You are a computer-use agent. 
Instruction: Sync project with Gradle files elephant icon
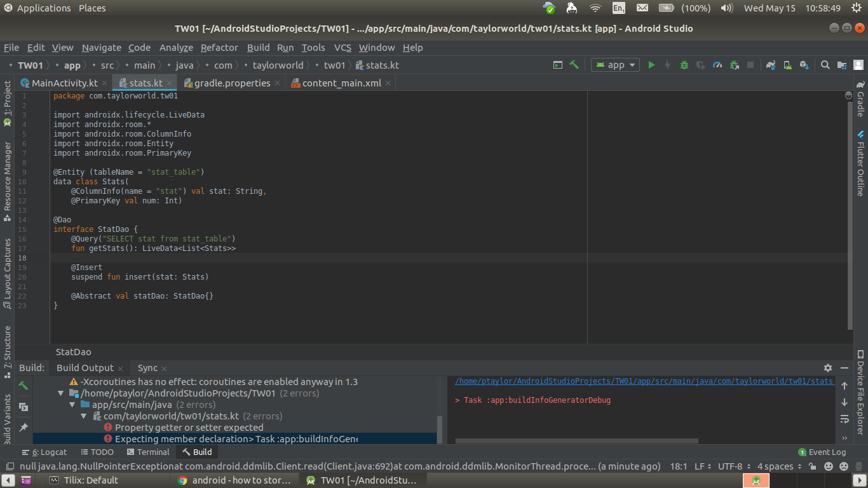tap(771, 65)
